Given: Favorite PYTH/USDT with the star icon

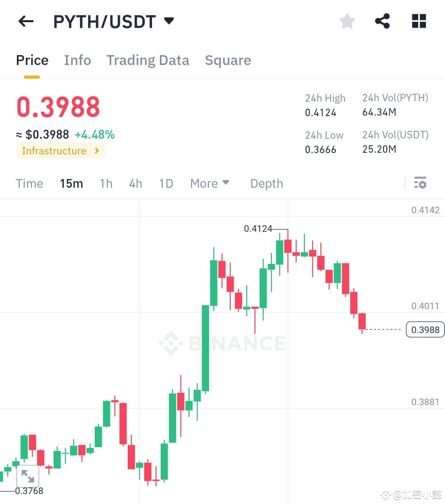Looking at the screenshot, I should (x=347, y=21).
